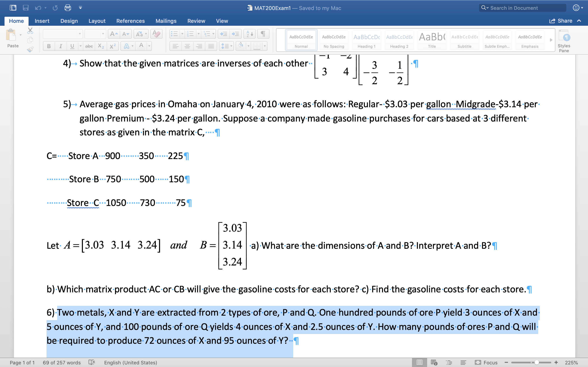Open the Sort (A-Z) tool
Screen dimensions: 588x367
click(249, 34)
